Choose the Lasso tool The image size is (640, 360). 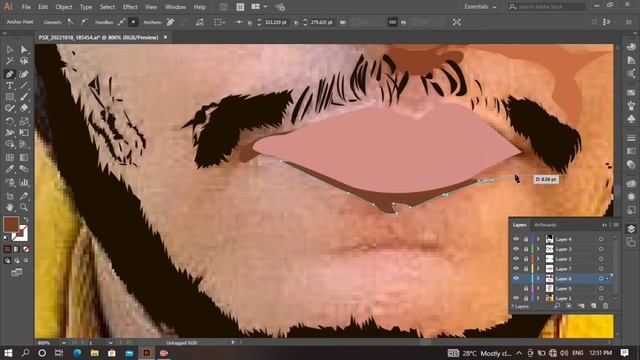point(24,61)
